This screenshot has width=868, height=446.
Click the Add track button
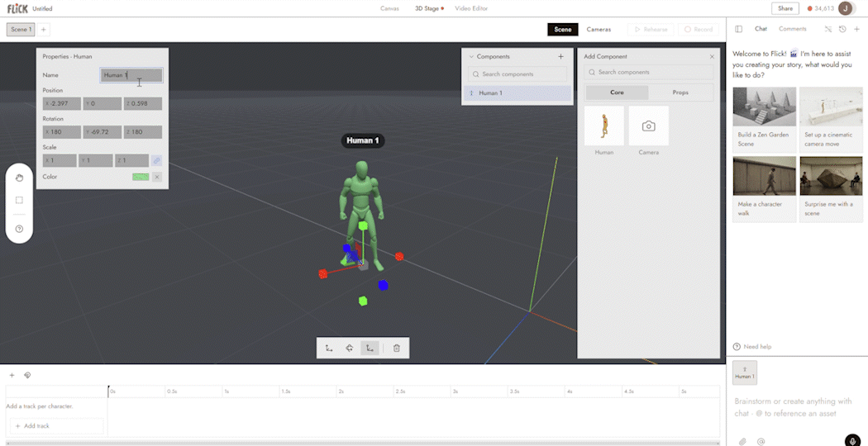[x=56, y=426]
